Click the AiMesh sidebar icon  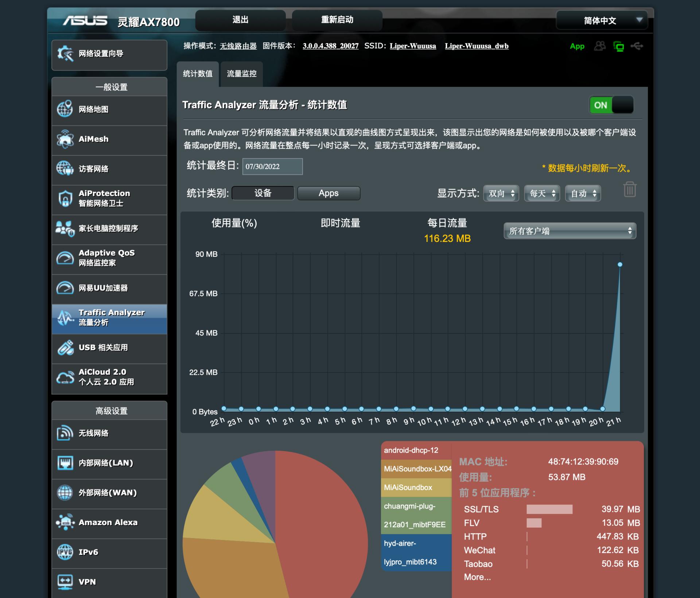pos(65,139)
